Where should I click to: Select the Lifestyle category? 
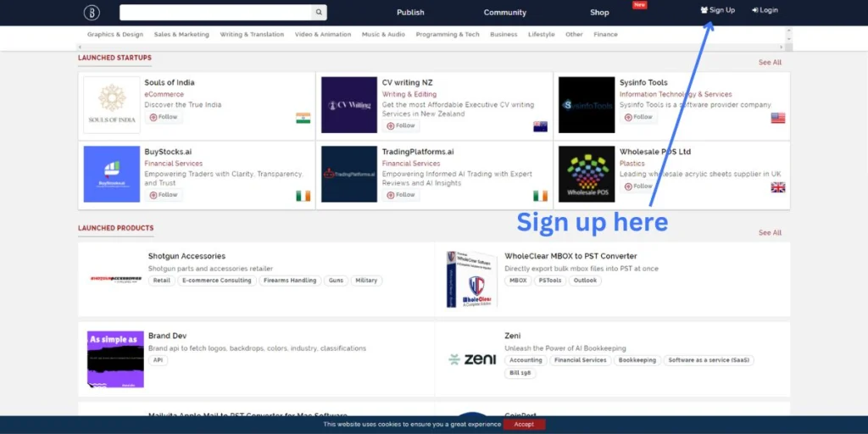542,34
